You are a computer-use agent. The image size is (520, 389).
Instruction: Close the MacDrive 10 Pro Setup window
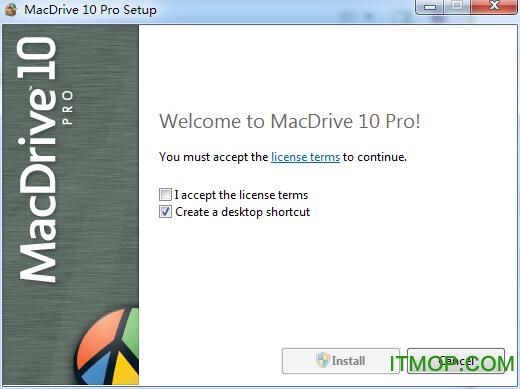tap(495, 7)
